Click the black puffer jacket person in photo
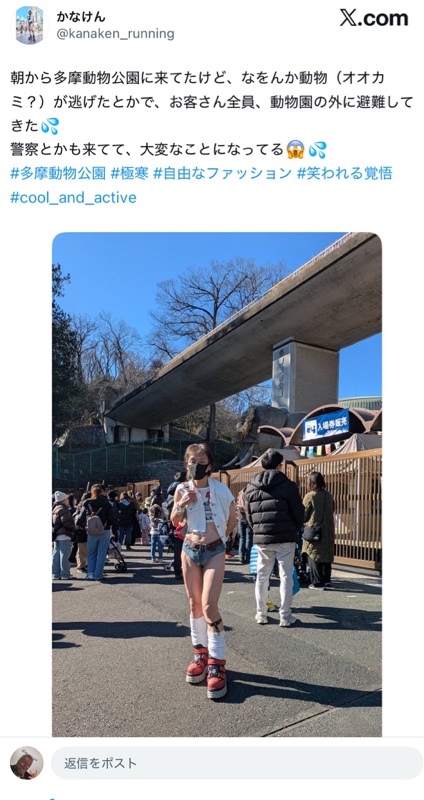 [275, 538]
